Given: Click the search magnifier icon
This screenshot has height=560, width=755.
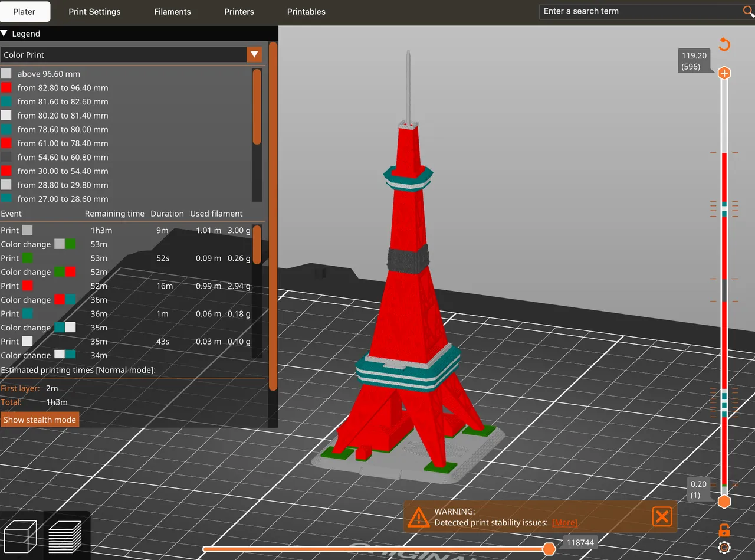Looking at the screenshot, I should pos(747,11).
